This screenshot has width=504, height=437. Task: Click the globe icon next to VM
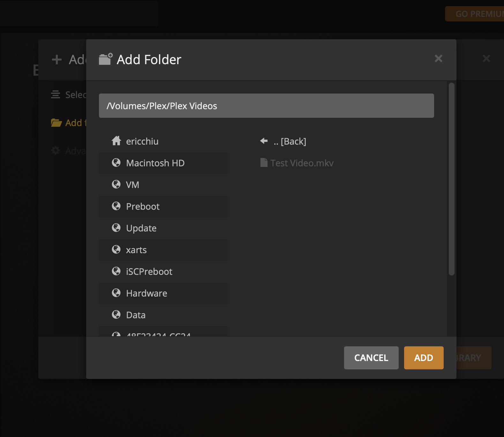[x=116, y=185]
